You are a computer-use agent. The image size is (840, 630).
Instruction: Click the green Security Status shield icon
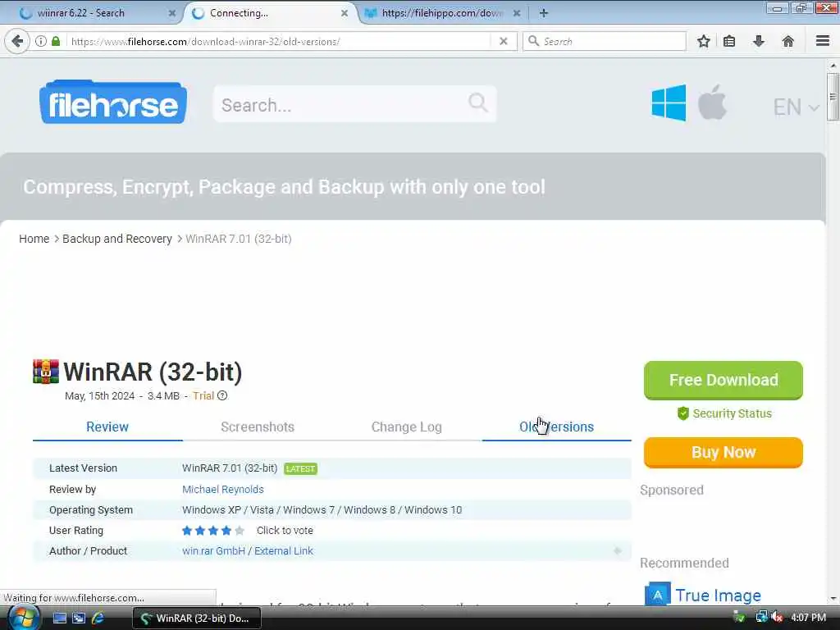coord(683,413)
